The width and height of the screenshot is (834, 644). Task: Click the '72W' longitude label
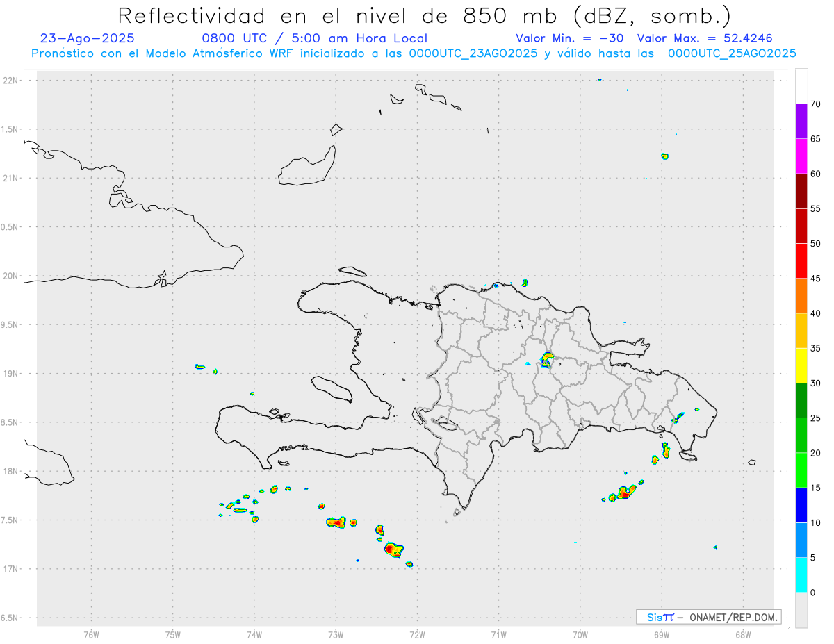(417, 634)
